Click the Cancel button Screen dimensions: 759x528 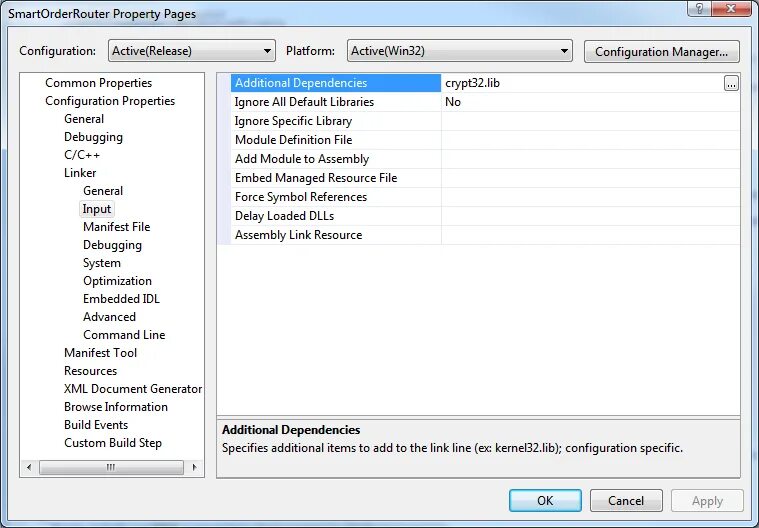coord(626,500)
